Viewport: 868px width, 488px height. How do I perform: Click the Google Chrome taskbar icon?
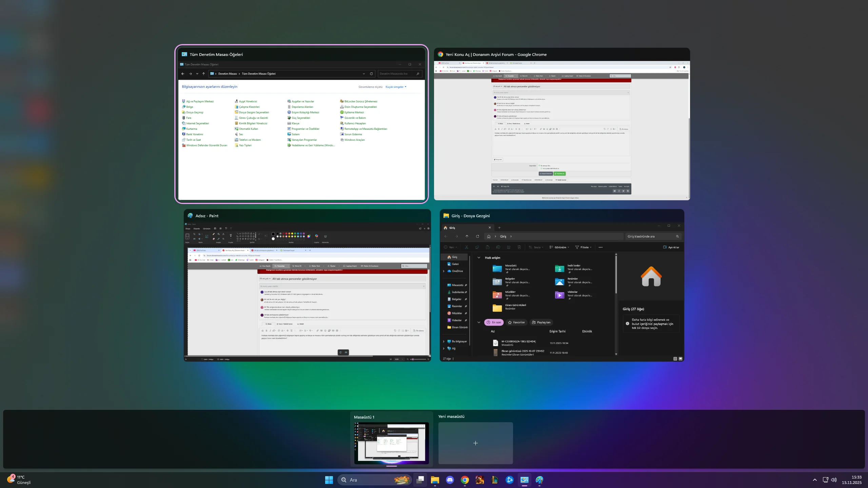point(465,480)
